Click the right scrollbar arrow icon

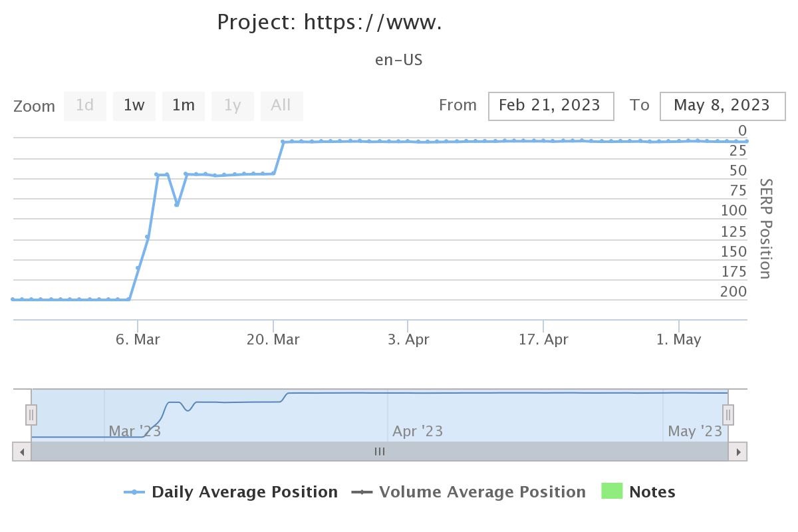pyautogui.click(x=739, y=452)
